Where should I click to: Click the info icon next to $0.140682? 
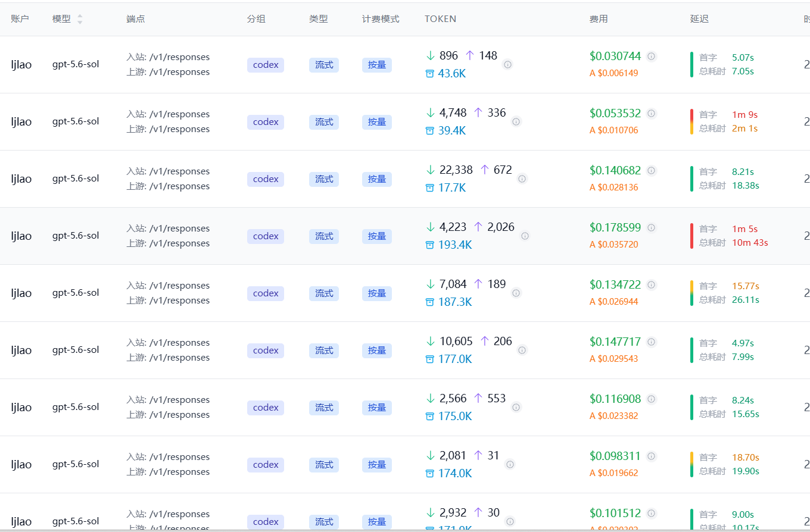652,171
